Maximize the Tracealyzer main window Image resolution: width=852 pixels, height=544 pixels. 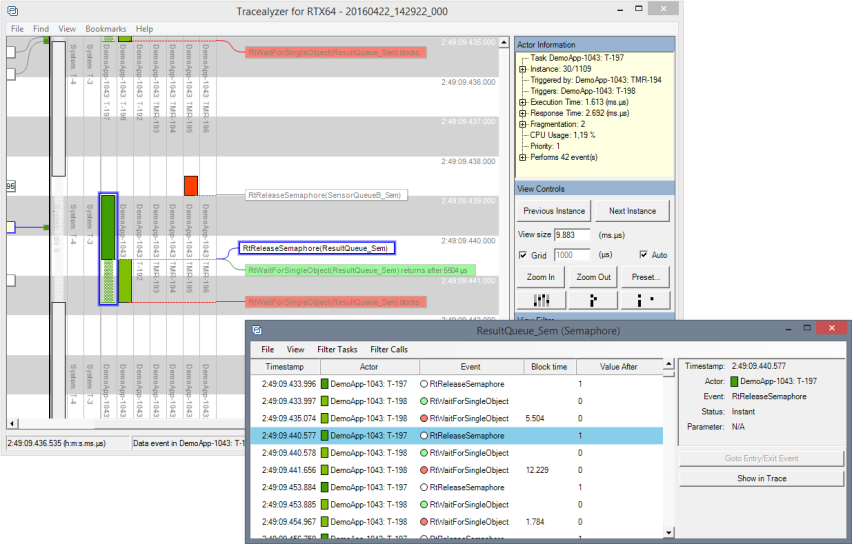click(638, 9)
